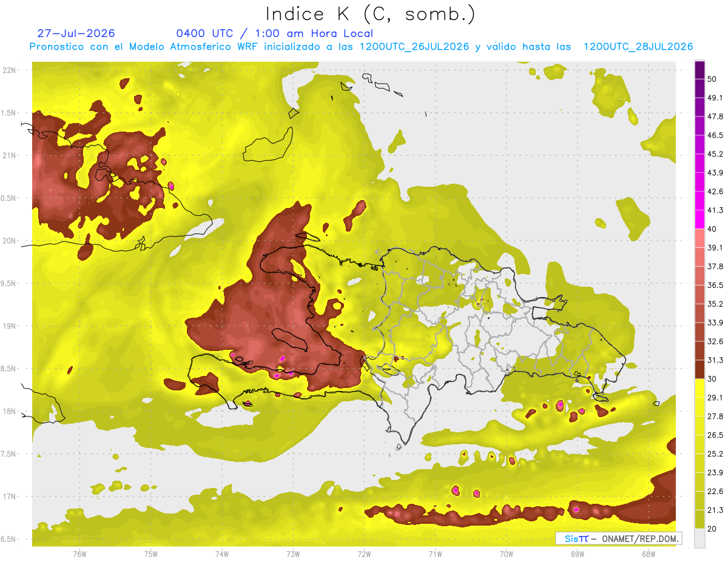
Task: Click the '17N' latitude label
Action: pyautogui.click(x=10, y=497)
